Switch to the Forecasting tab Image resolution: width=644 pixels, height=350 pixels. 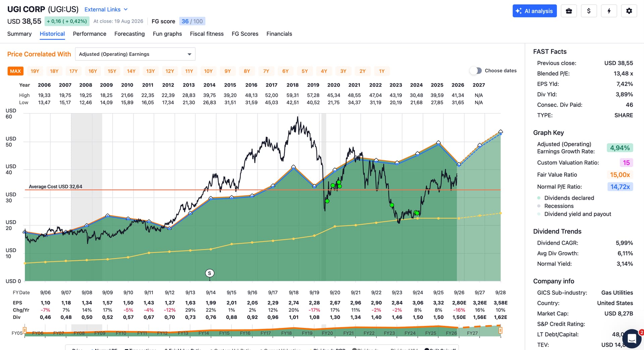click(x=129, y=34)
